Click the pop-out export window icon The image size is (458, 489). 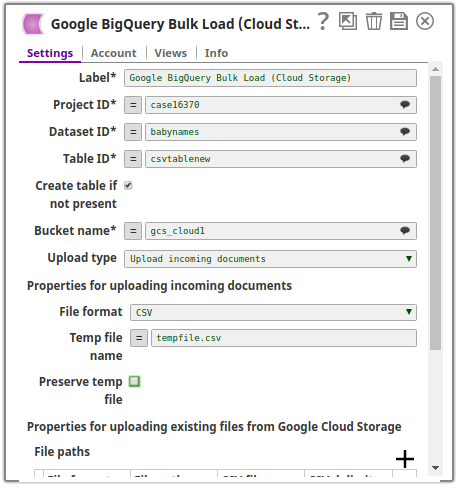click(348, 21)
